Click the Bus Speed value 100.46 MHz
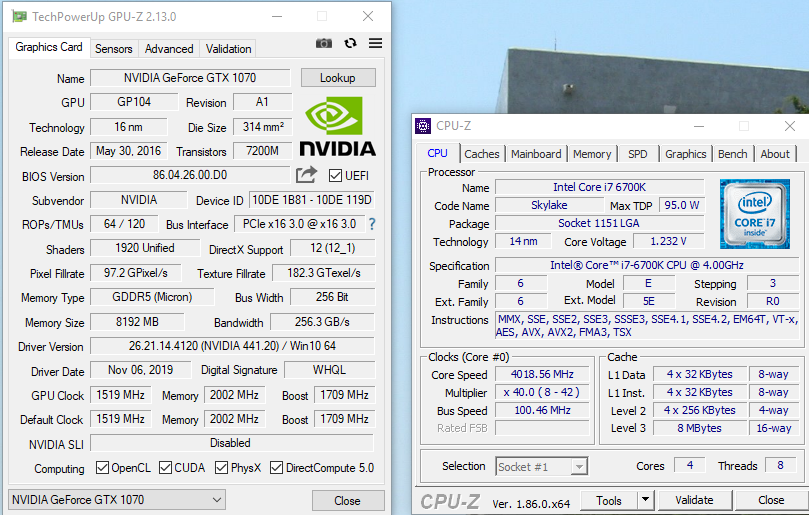This screenshot has width=809, height=515. 542,410
